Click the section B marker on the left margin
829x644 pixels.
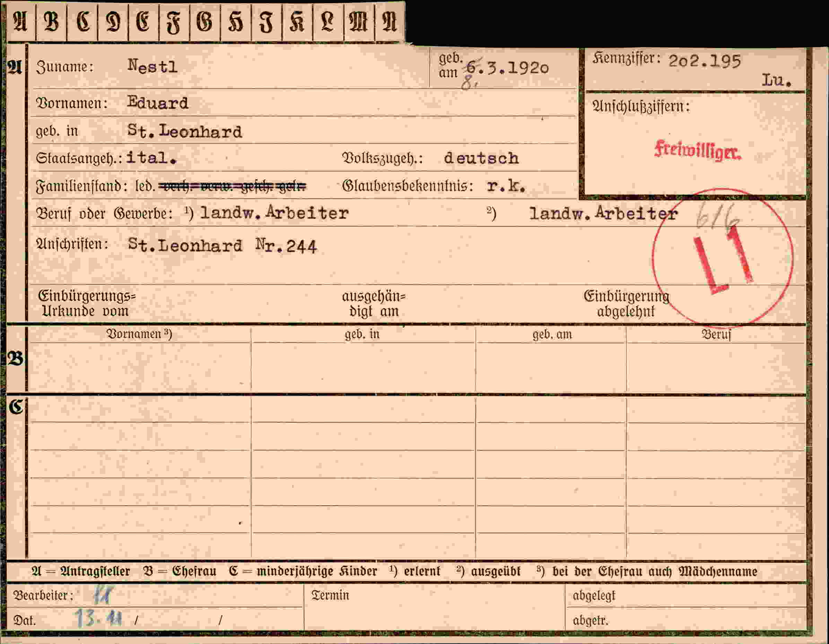16,359
